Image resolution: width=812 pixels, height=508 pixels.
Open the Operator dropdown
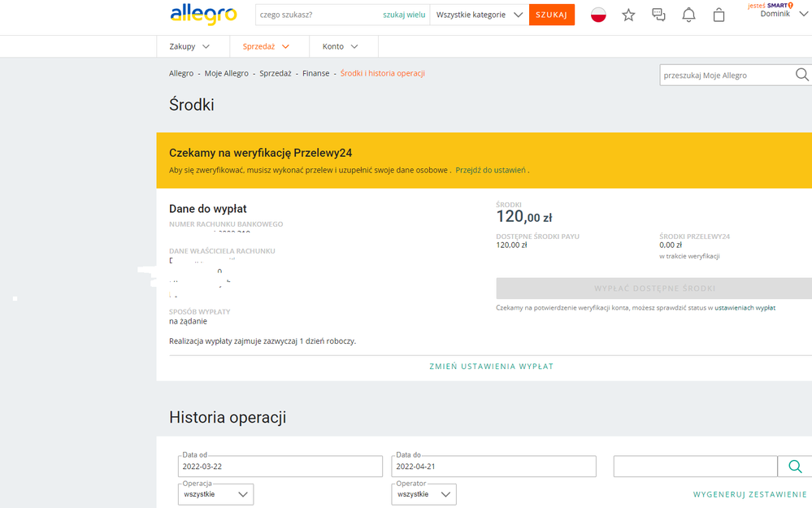pyautogui.click(x=424, y=494)
